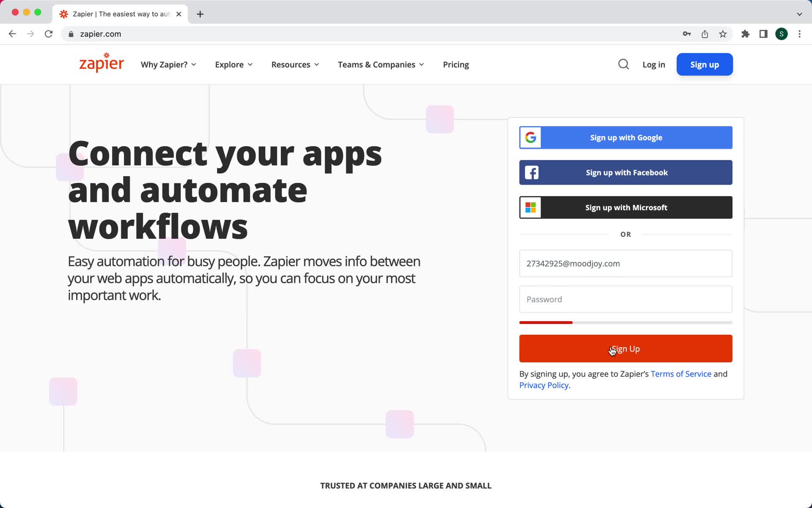Click the bookmark star icon in address bar
812x508 pixels.
click(x=723, y=34)
